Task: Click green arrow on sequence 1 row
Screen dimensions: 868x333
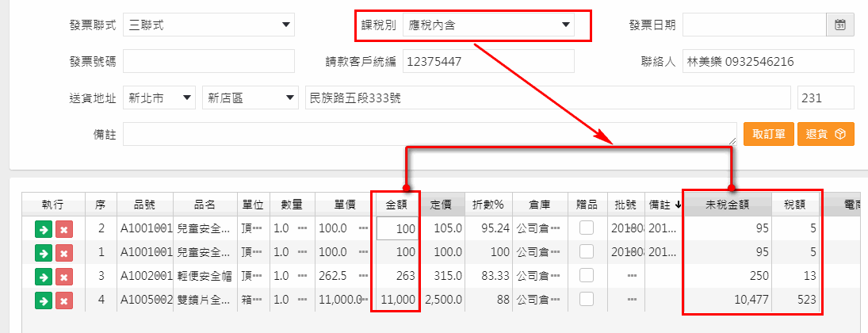Action: (44, 253)
